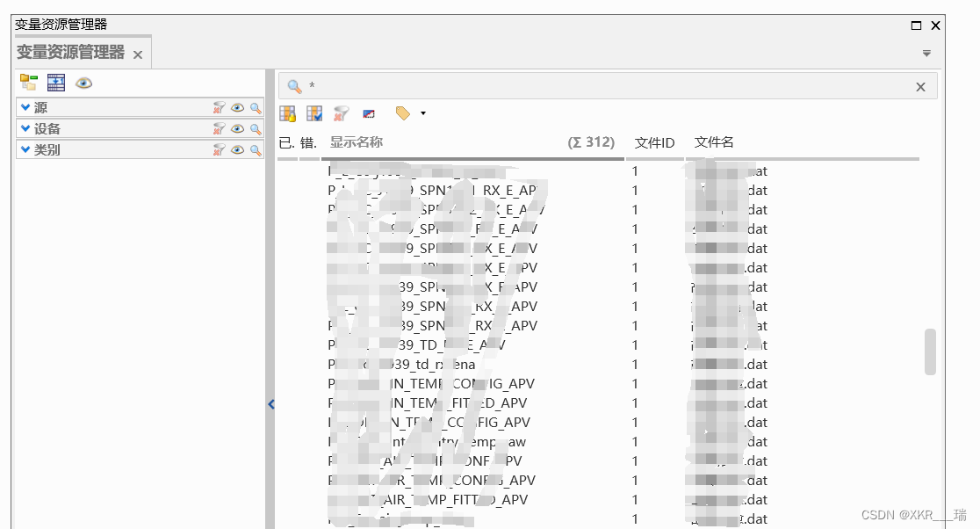
Task: Click the search field containing the asterisk
Action: click(527, 86)
